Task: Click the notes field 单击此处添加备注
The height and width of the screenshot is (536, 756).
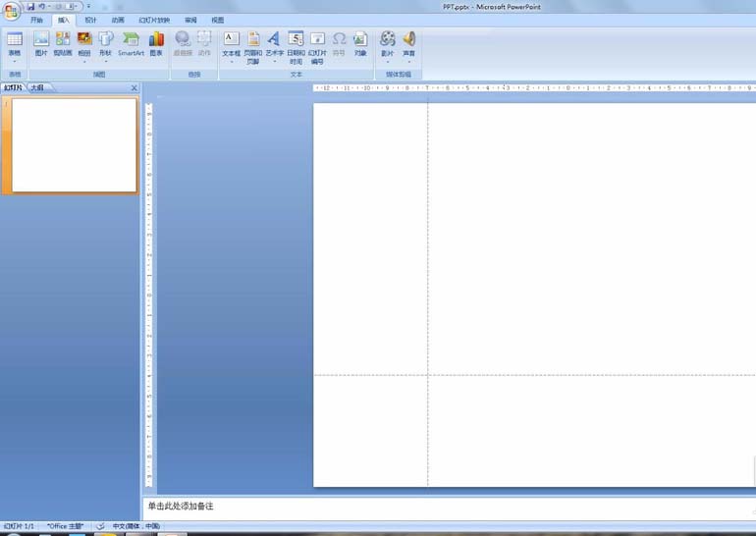Action: pyautogui.click(x=450, y=507)
